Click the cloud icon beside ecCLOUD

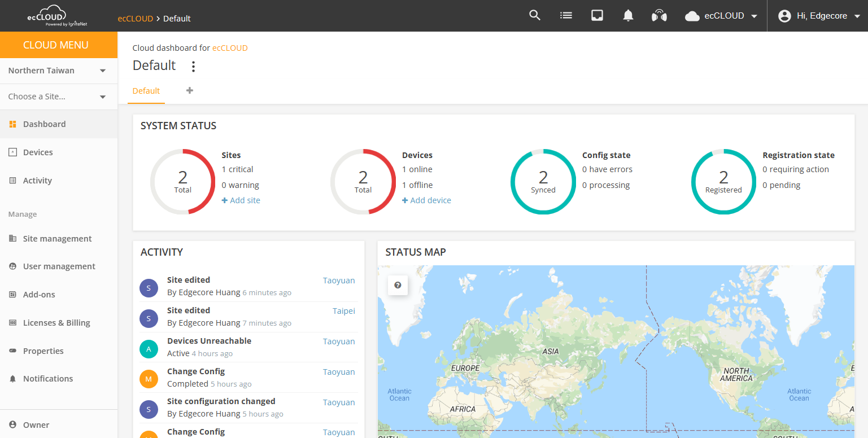(692, 16)
